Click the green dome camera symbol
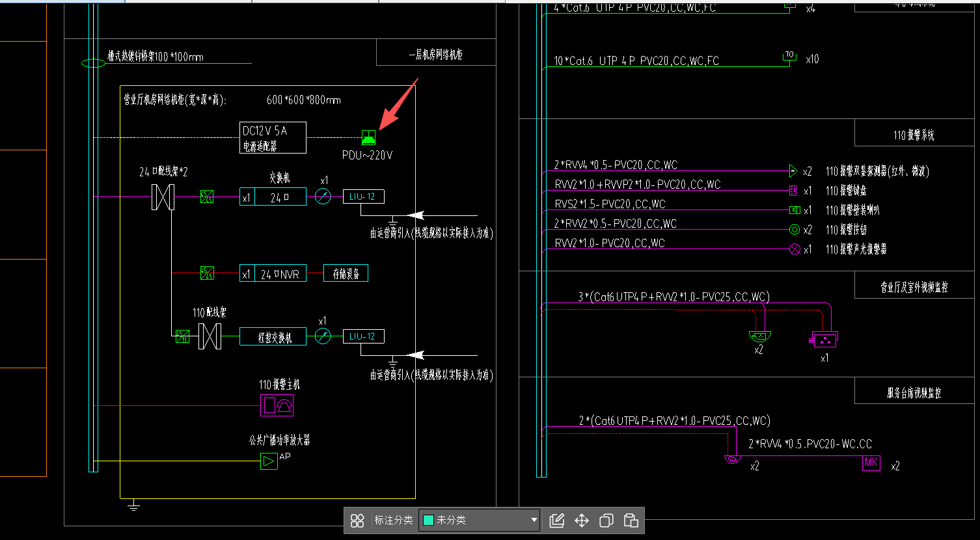980x540 pixels. click(x=759, y=336)
